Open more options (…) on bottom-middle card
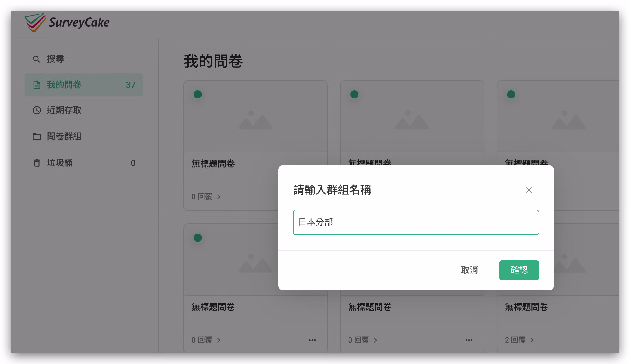630x364 pixels. [x=469, y=340]
